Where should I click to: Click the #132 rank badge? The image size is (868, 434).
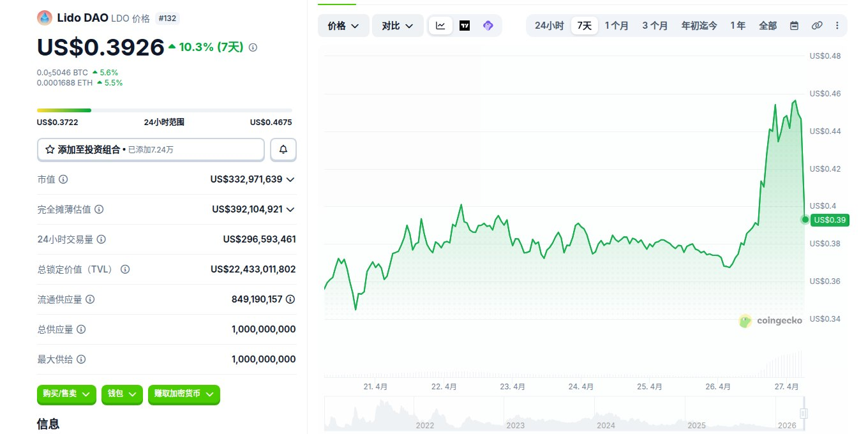(167, 19)
